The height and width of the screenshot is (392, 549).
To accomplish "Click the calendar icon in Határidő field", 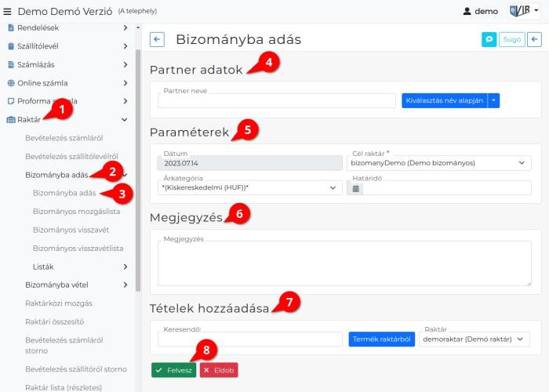I will point(356,188).
